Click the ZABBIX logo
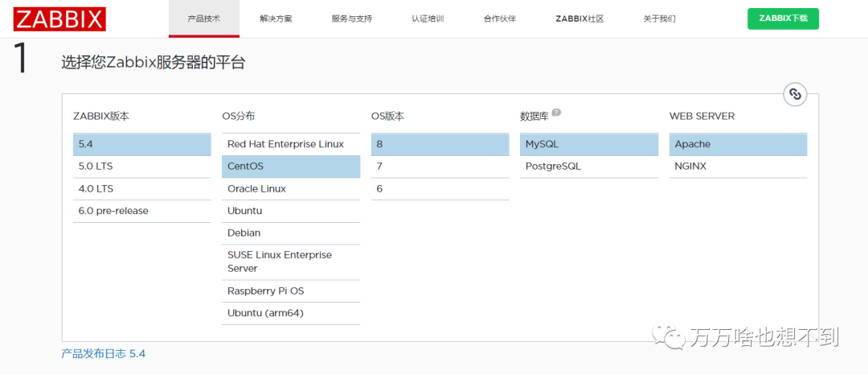 tap(59, 19)
